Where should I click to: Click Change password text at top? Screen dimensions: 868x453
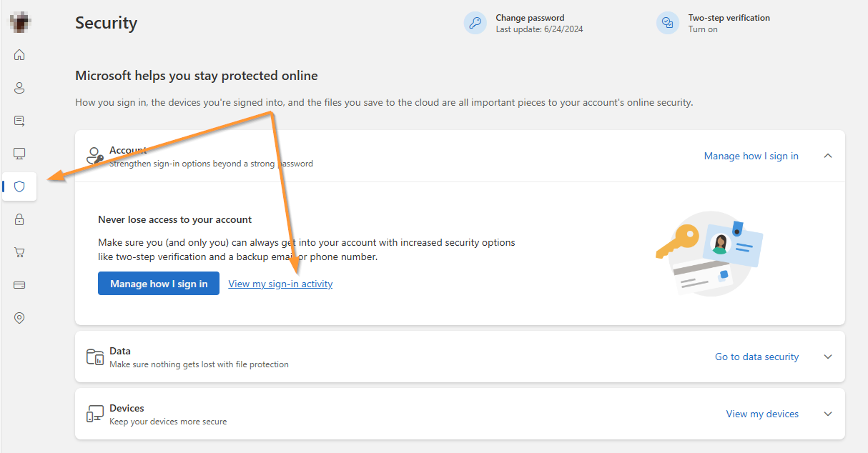pos(530,18)
